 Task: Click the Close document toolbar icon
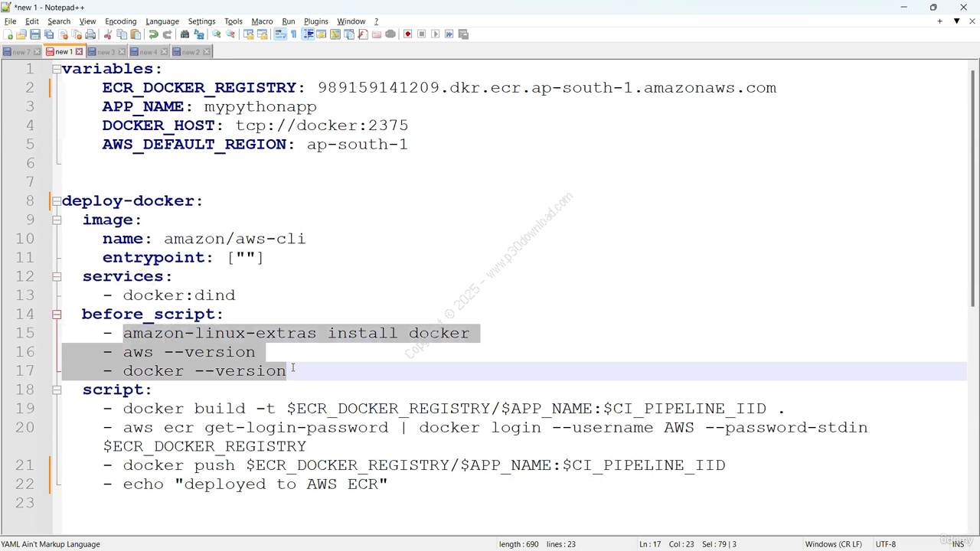click(63, 34)
